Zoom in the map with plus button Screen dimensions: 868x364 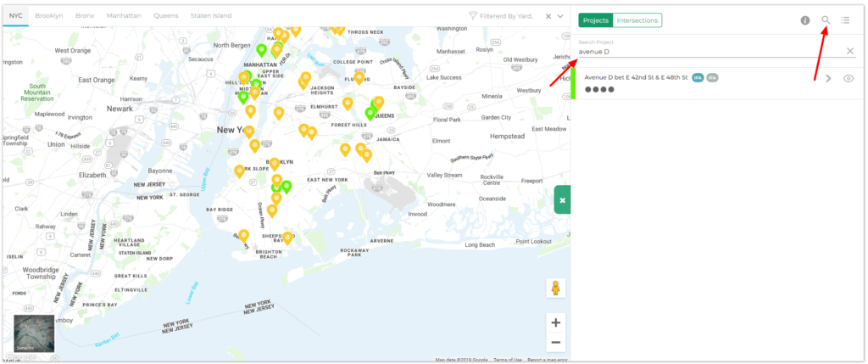[556, 322]
